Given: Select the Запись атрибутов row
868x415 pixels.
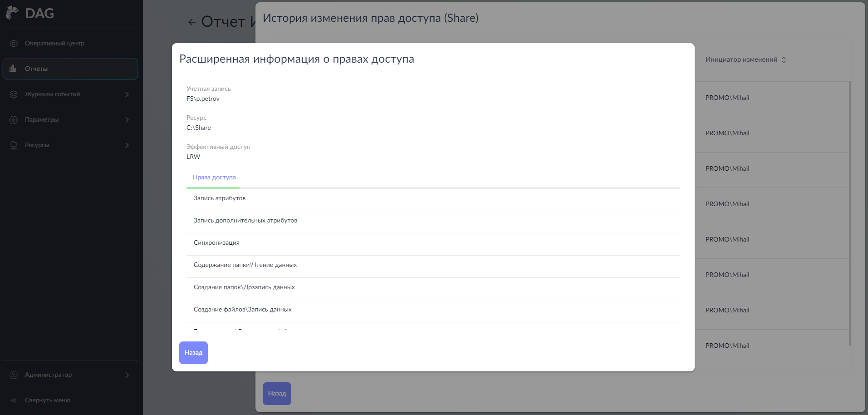Looking at the screenshot, I should tap(433, 200).
